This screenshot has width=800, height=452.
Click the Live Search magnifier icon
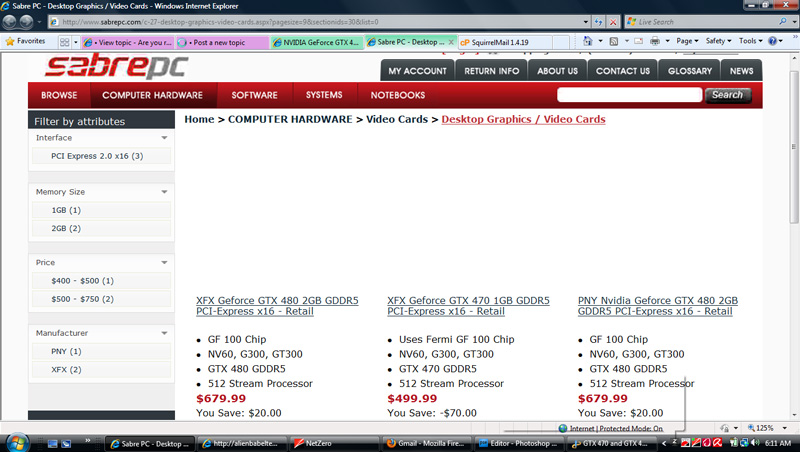coord(783,21)
